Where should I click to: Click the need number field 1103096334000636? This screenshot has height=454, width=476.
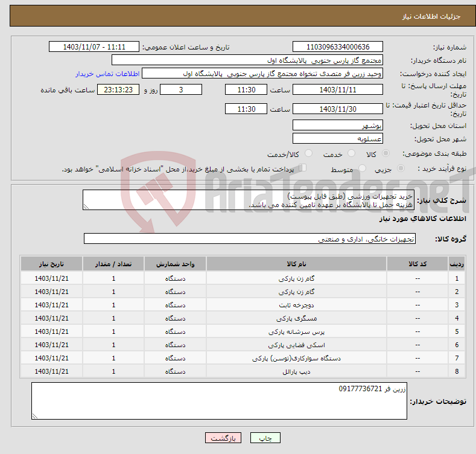point(338,47)
